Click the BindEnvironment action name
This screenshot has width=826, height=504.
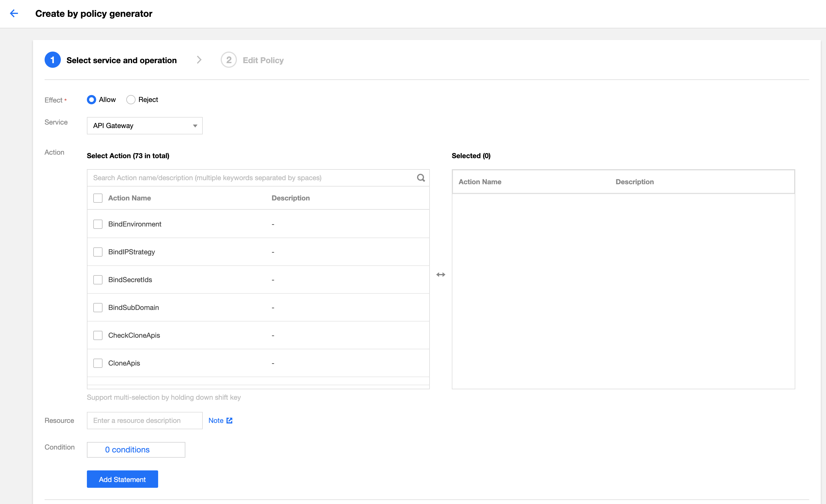pyautogui.click(x=135, y=224)
